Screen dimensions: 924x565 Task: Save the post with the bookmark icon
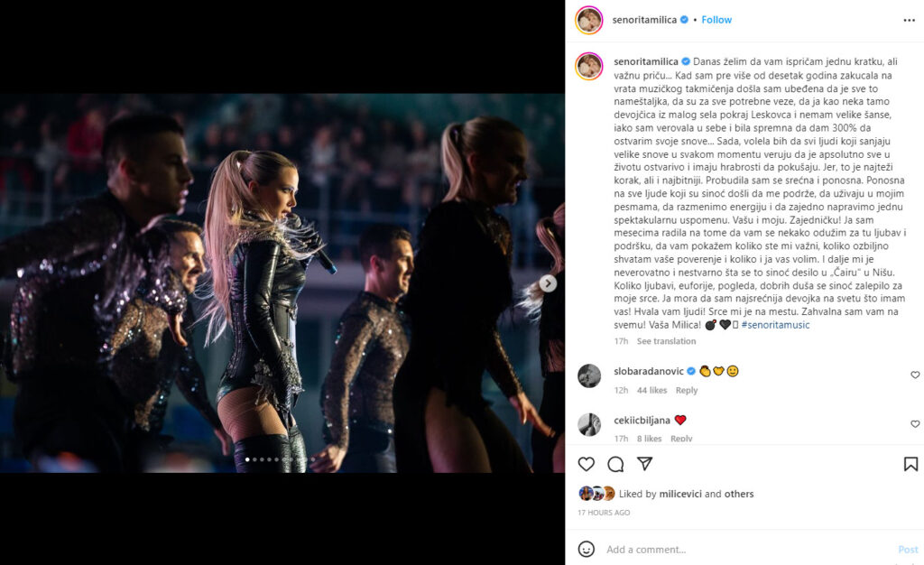pyautogui.click(x=910, y=464)
